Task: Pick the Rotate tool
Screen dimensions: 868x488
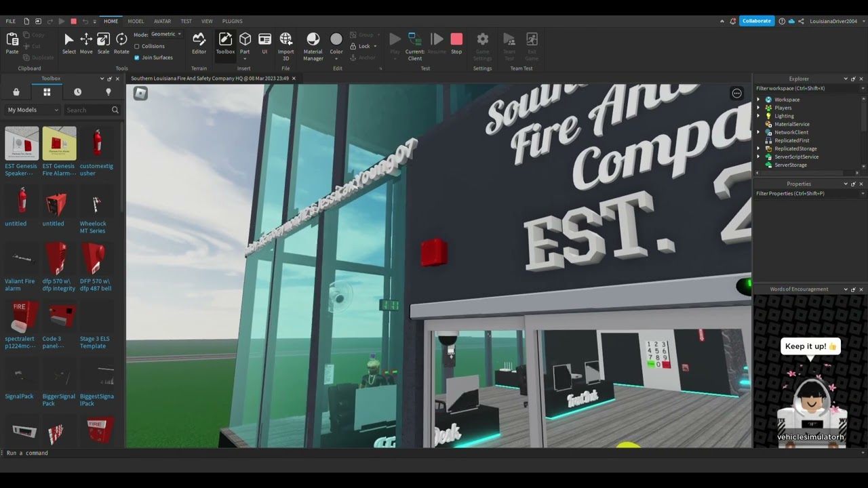Action: pos(121,43)
